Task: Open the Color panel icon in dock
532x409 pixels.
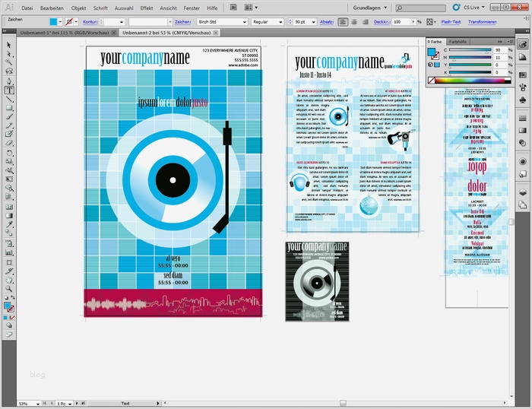Action: tap(523, 44)
